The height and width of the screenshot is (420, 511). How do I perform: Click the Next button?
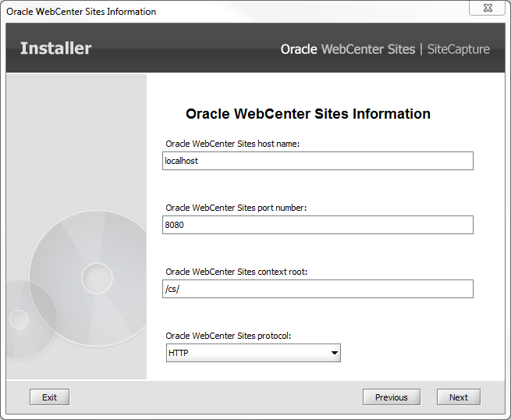[x=458, y=397]
